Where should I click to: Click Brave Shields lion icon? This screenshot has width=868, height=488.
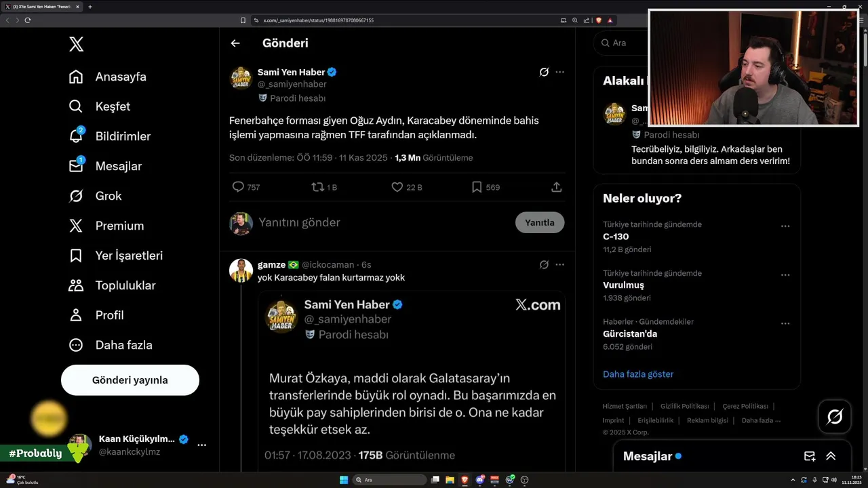click(x=599, y=20)
